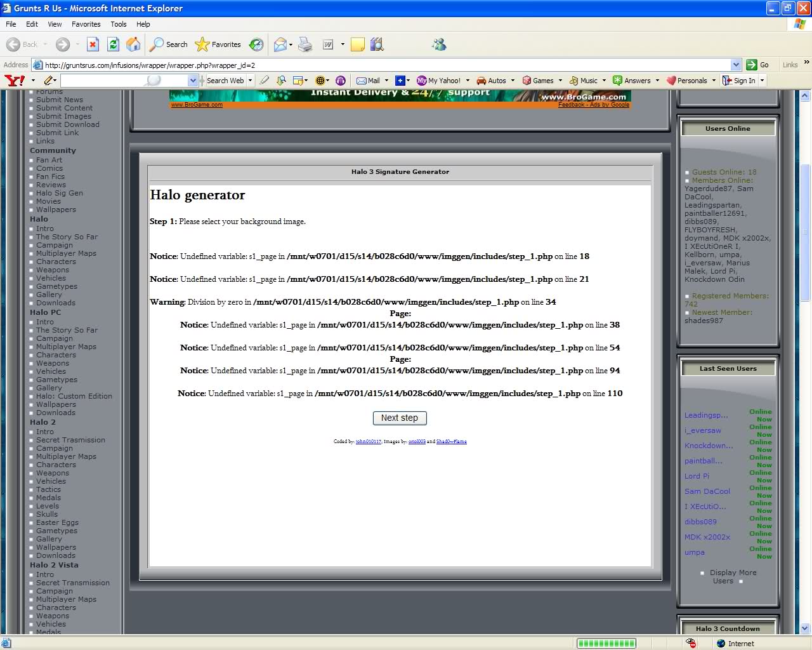Image resolution: width=812 pixels, height=650 pixels.
Task: Open the Favorites menu
Action: pyautogui.click(x=86, y=24)
